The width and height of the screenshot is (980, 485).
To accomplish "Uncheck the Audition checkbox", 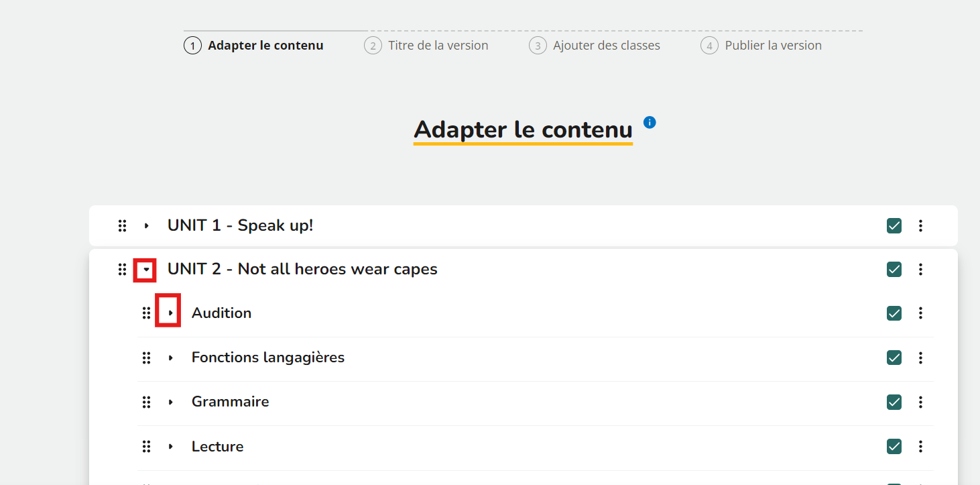I will pos(894,313).
